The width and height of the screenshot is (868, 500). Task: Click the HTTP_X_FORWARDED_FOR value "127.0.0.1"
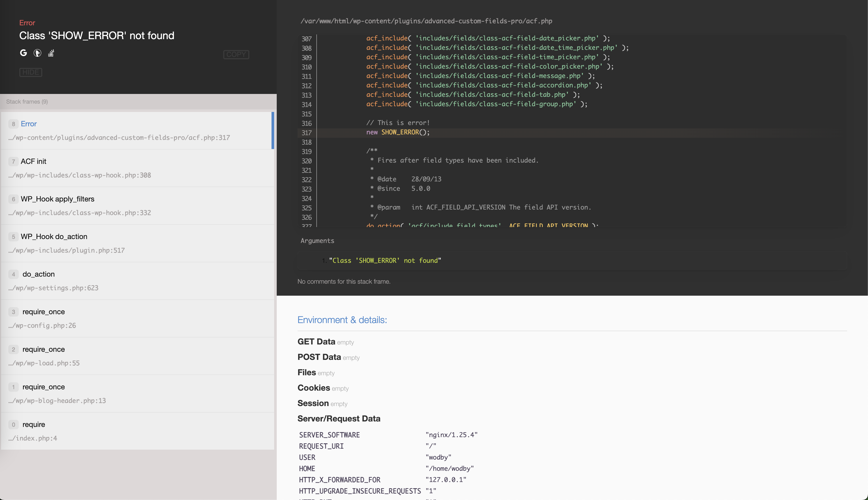click(x=446, y=480)
